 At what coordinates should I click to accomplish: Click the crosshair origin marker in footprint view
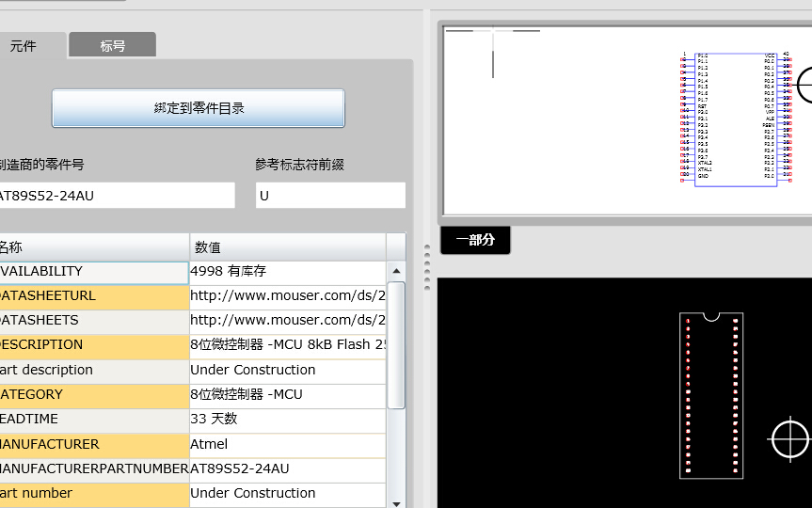click(x=789, y=439)
